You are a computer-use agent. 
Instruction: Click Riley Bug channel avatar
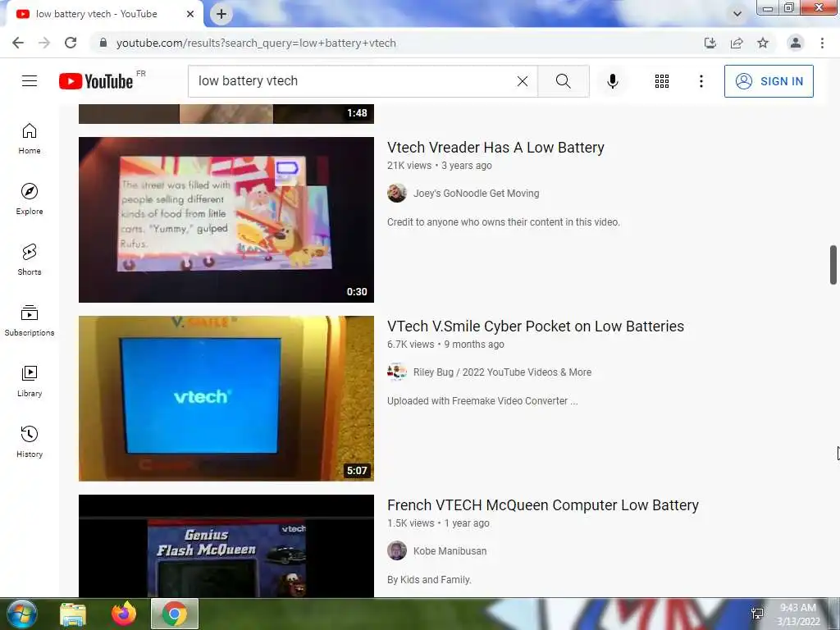pos(397,372)
